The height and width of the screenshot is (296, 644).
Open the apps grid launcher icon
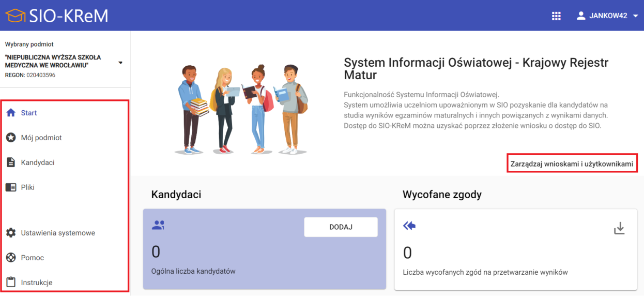pos(556,16)
